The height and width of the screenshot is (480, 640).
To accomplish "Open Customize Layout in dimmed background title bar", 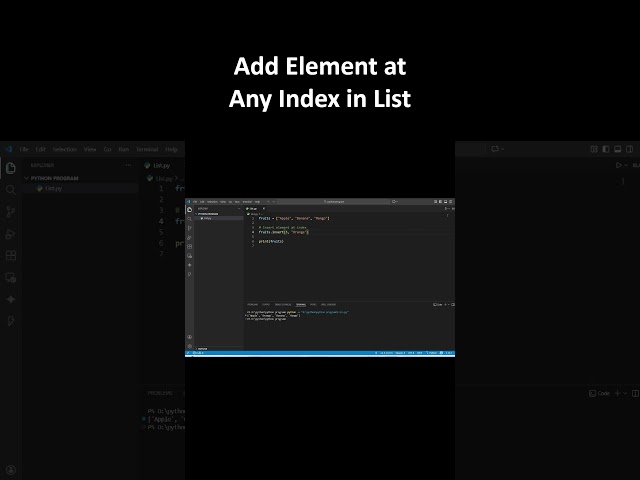I will [594, 149].
